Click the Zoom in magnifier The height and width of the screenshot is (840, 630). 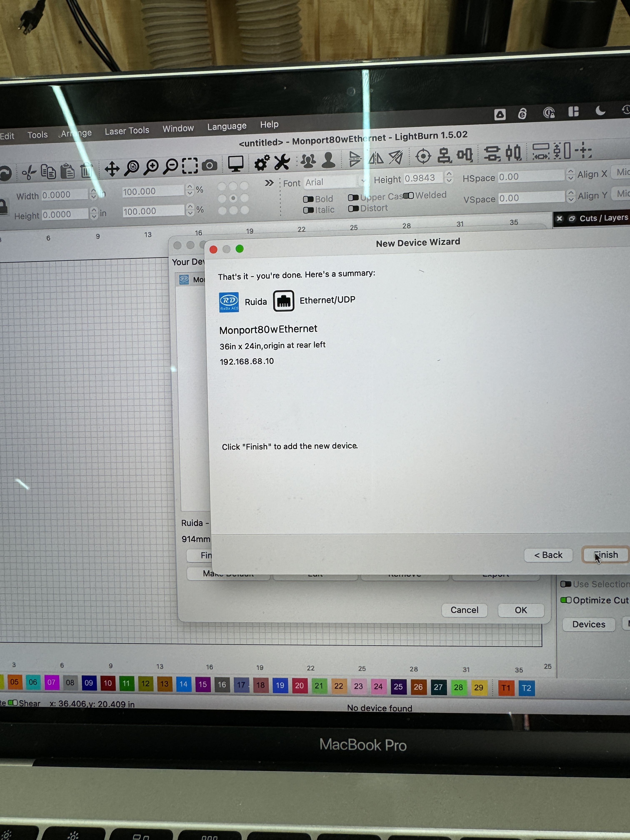(x=151, y=167)
